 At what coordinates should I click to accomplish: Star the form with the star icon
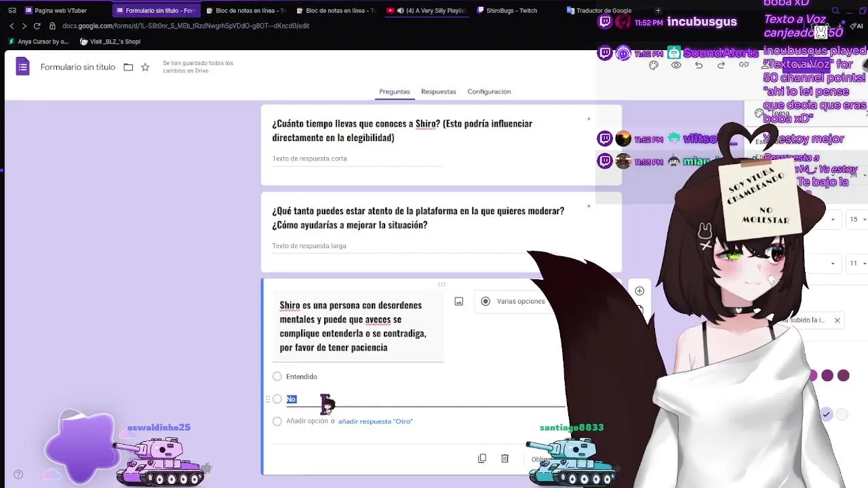[145, 67]
